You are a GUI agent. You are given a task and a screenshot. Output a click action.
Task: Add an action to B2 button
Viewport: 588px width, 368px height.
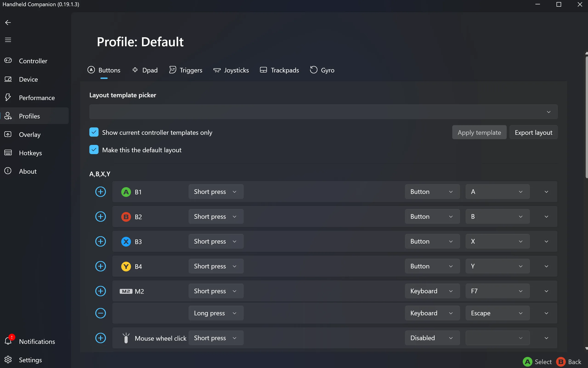point(101,217)
